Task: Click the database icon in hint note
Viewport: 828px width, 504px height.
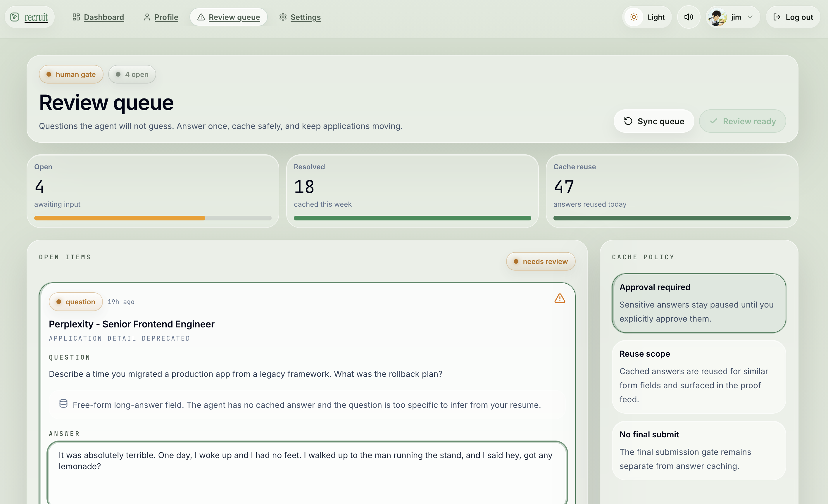Action: 63,403
